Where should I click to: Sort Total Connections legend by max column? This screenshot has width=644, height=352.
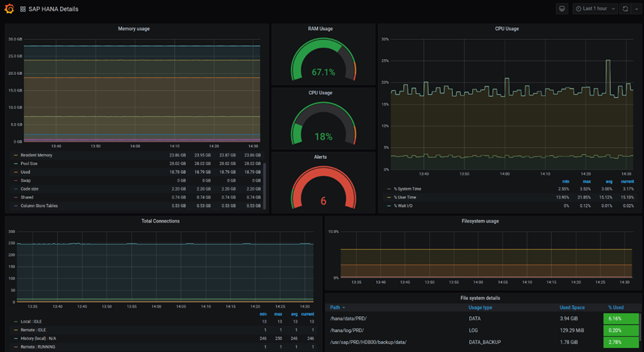pos(278,314)
